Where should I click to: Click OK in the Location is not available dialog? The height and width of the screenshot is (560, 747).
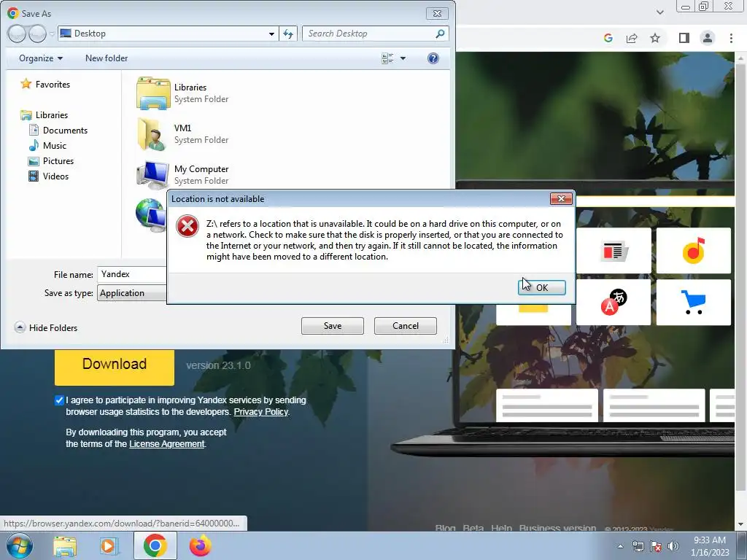[x=542, y=287]
